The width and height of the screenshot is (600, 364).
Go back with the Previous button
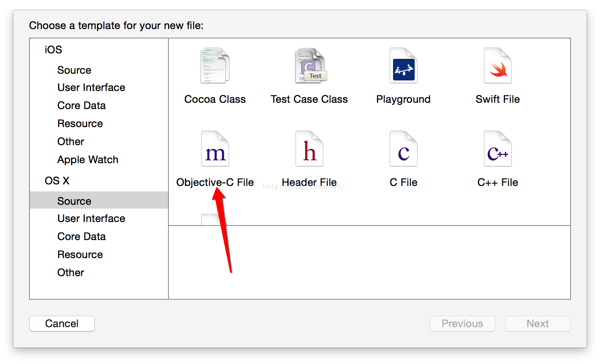tap(463, 324)
